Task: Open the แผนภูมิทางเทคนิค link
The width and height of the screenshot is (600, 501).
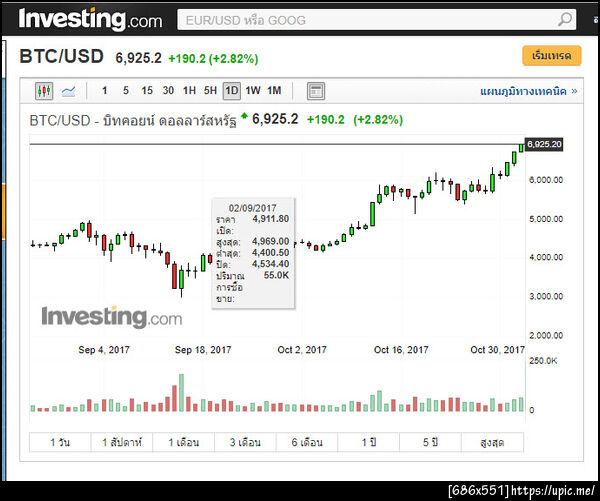Action: (528, 91)
